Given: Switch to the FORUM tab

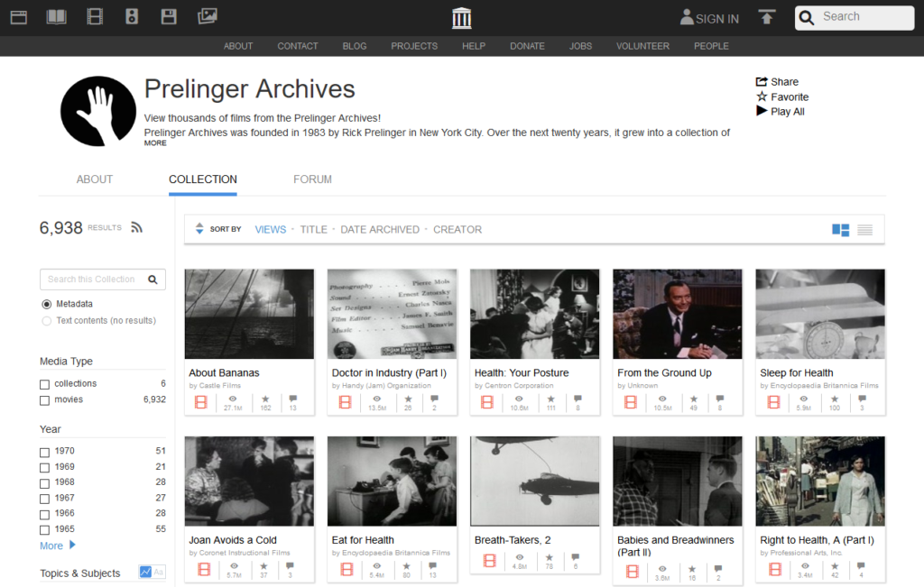Looking at the screenshot, I should coord(312,179).
